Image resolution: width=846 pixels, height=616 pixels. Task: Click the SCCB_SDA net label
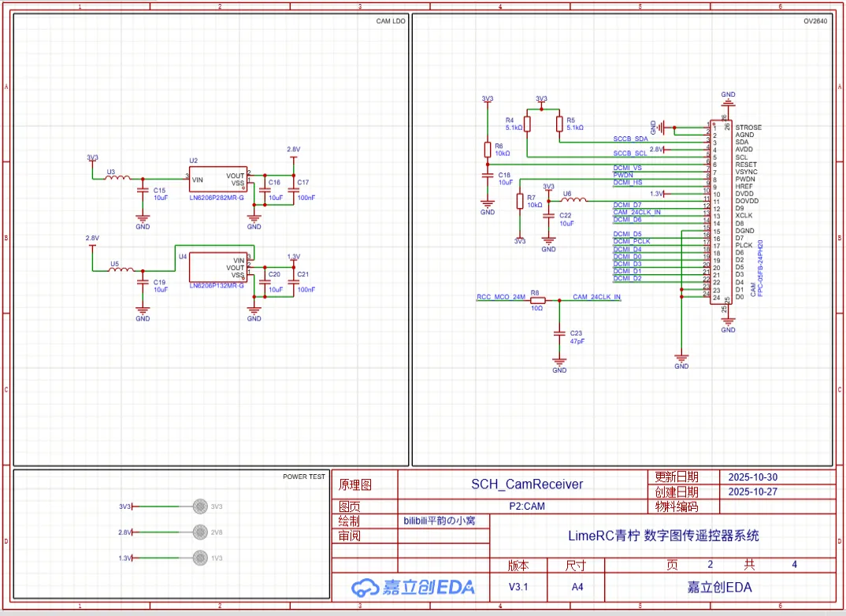click(630, 139)
